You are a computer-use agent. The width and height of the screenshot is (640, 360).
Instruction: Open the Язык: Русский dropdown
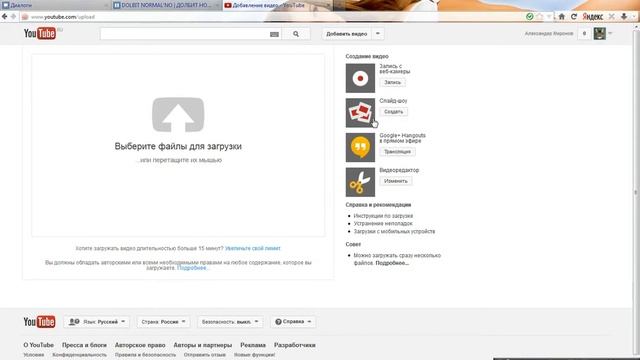pos(96,322)
